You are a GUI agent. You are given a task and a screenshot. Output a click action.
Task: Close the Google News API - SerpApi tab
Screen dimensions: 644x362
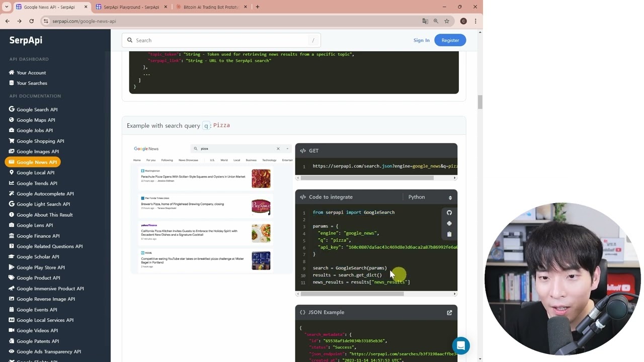pyautogui.click(x=86, y=7)
